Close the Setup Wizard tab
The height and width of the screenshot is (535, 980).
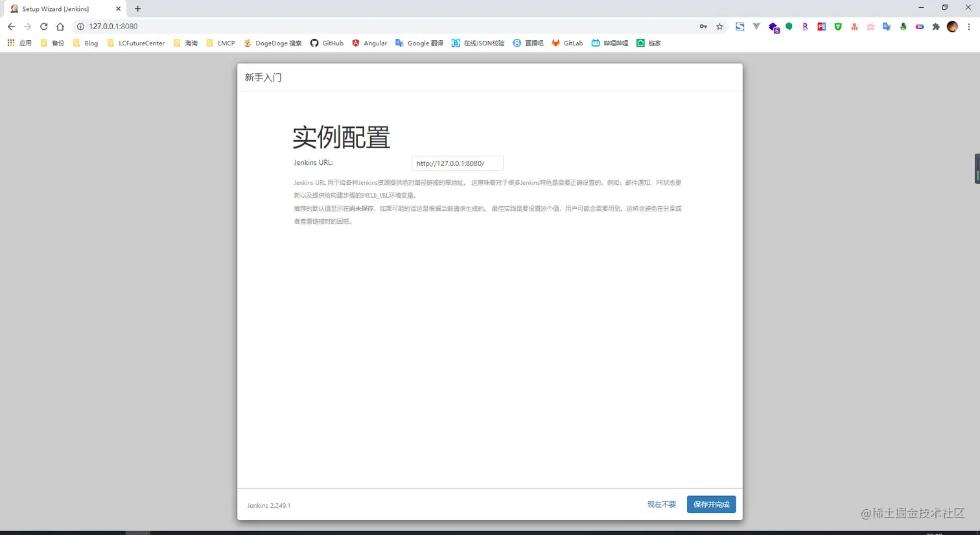pyautogui.click(x=118, y=9)
